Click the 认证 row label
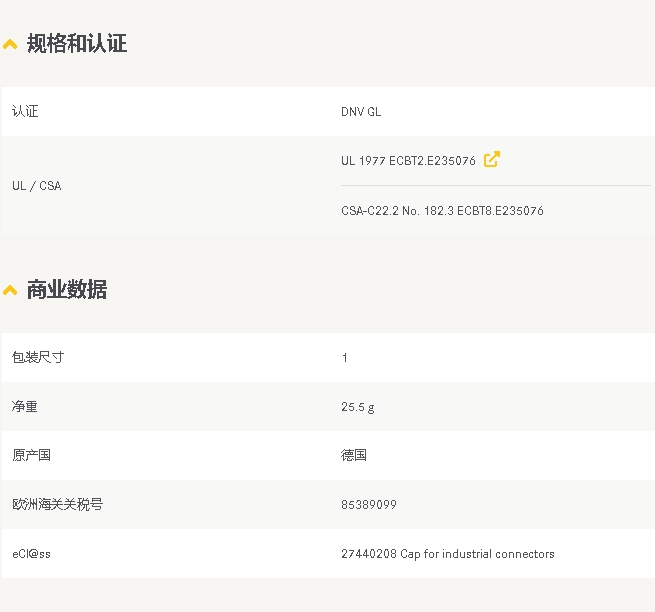This screenshot has height=612, width=655. point(25,112)
